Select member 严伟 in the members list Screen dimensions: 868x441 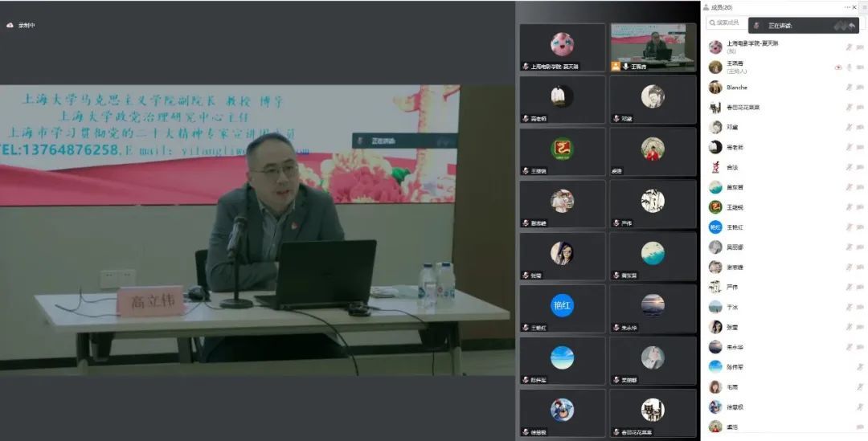pyautogui.click(x=731, y=287)
